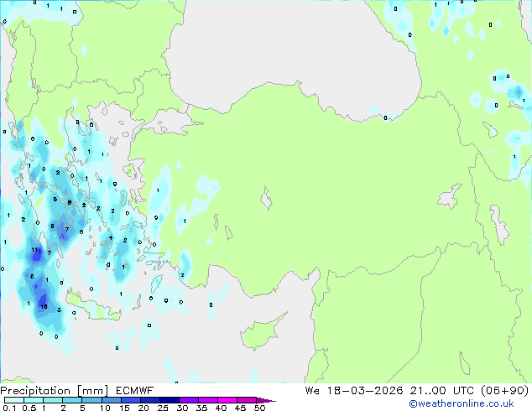Click the 0.5–1 mm legend swatch
The height and width of the screenshot is (411, 532).
tap(34, 400)
